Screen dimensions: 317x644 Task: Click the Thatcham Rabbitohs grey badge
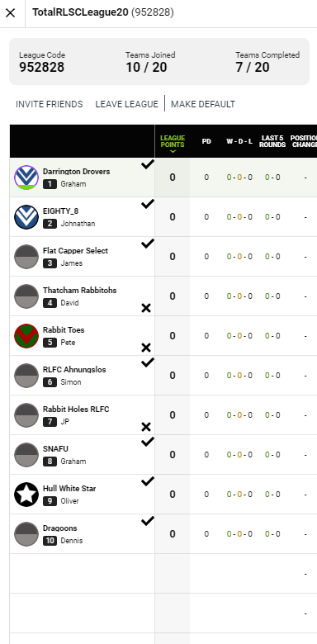coord(26,296)
